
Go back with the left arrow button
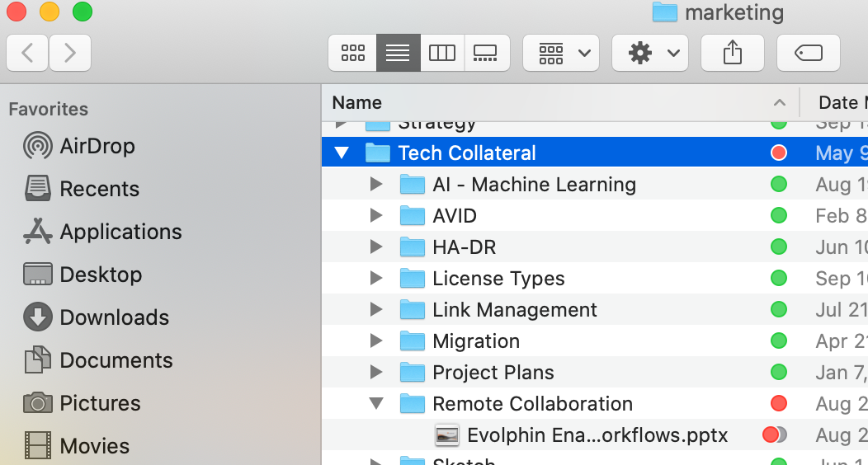27,53
